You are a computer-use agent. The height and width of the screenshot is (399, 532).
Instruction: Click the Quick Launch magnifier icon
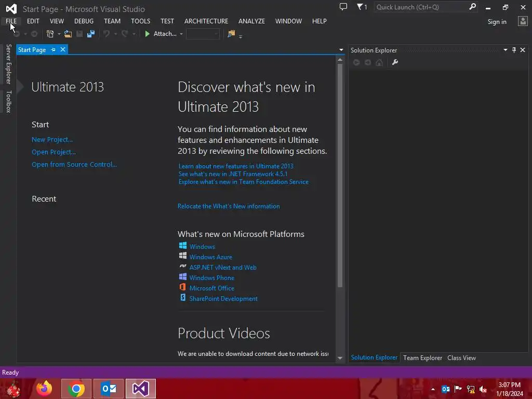coord(472,7)
